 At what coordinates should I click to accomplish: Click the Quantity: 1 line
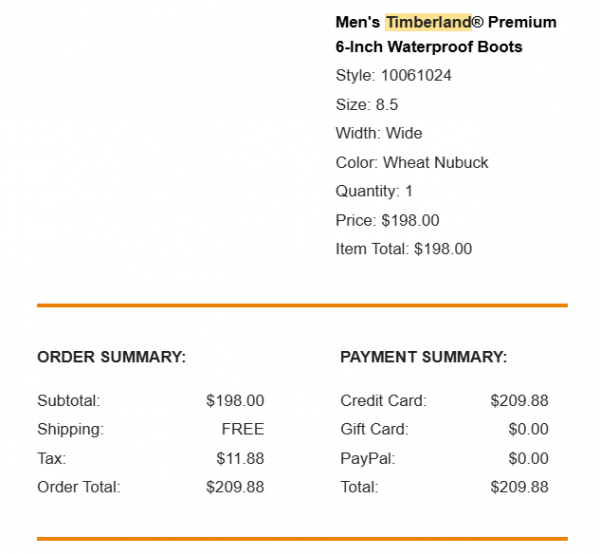pyautogui.click(x=374, y=191)
